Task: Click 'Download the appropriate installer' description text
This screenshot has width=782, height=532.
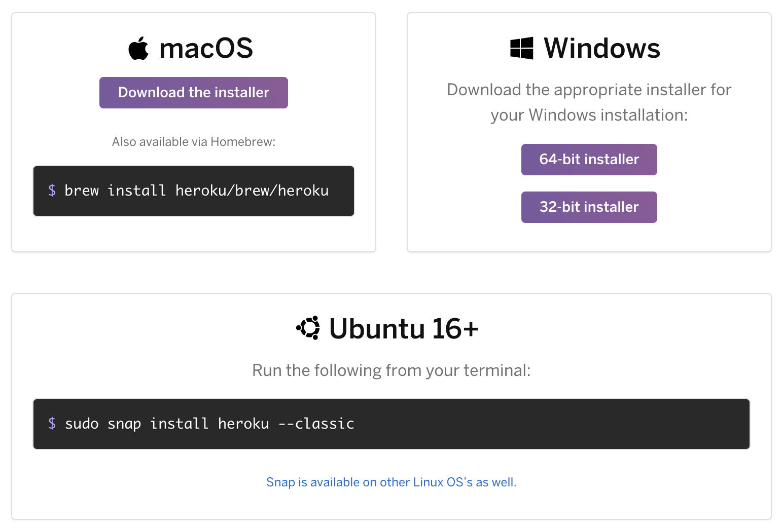Action: (x=589, y=102)
